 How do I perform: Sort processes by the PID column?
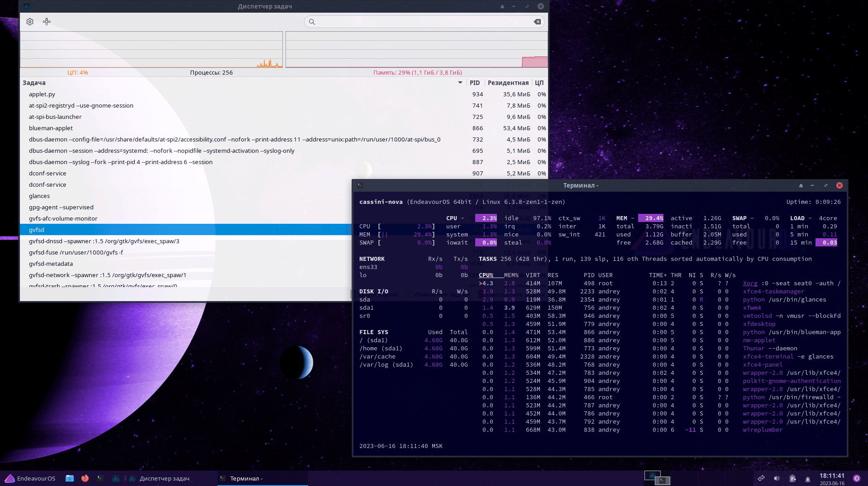(x=474, y=83)
